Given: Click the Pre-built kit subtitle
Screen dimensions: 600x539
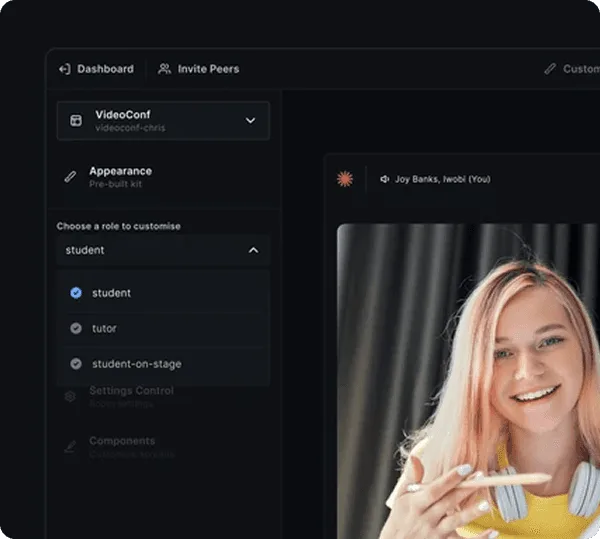Looking at the screenshot, I should point(116,184).
